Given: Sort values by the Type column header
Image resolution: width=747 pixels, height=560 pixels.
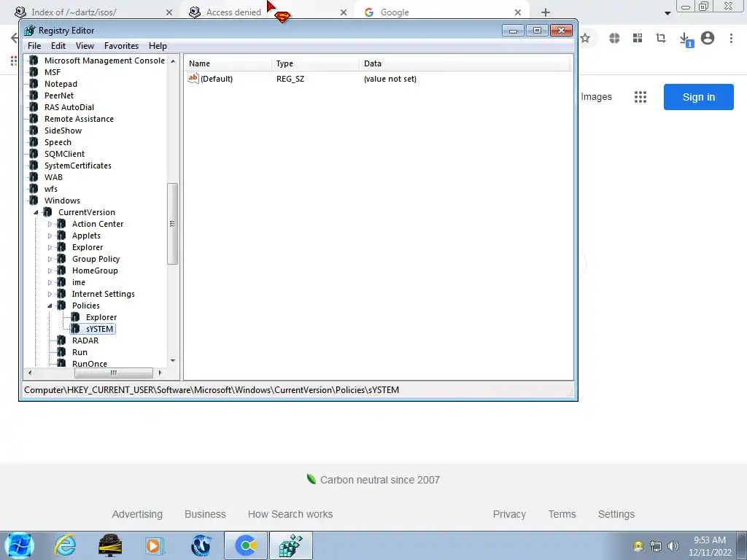Looking at the screenshot, I should coord(315,63).
